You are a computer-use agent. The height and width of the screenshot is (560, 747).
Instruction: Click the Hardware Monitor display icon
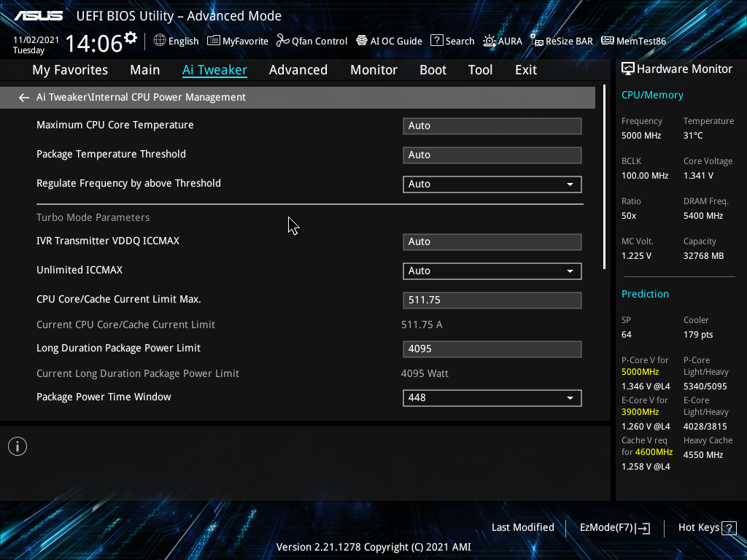[628, 69]
